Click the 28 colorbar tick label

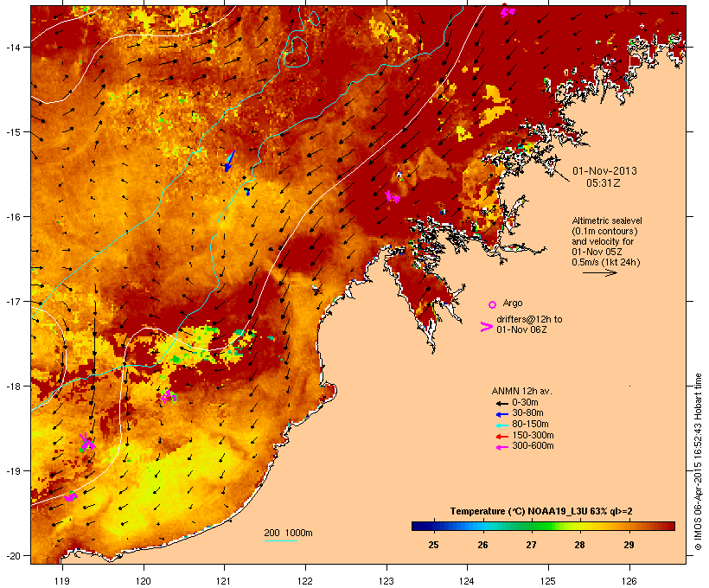pos(579,545)
